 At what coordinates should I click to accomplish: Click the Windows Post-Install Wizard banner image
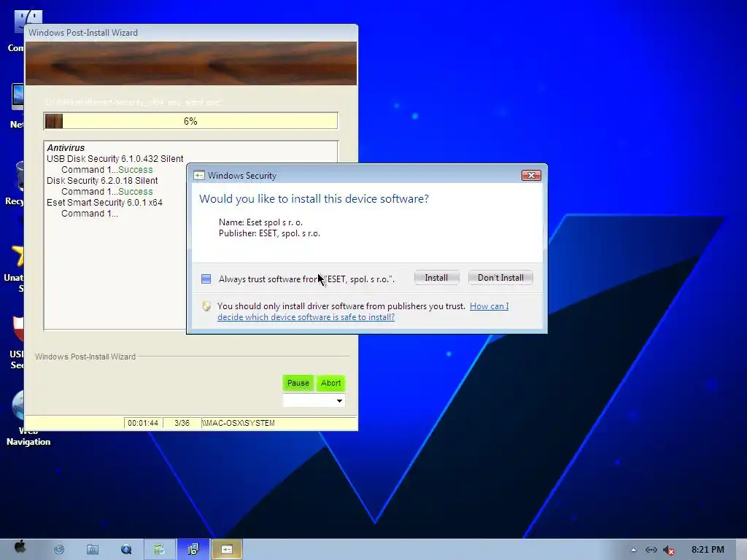tap(191, 63)
